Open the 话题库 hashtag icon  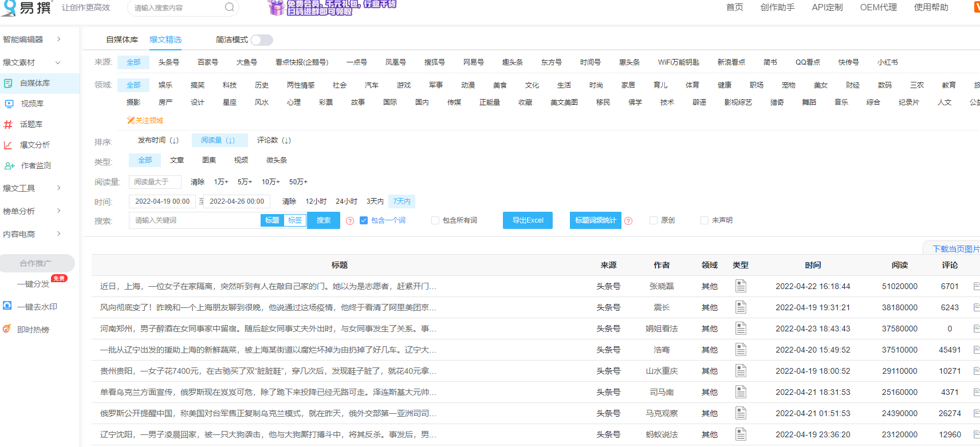click(x=8, y=124)
